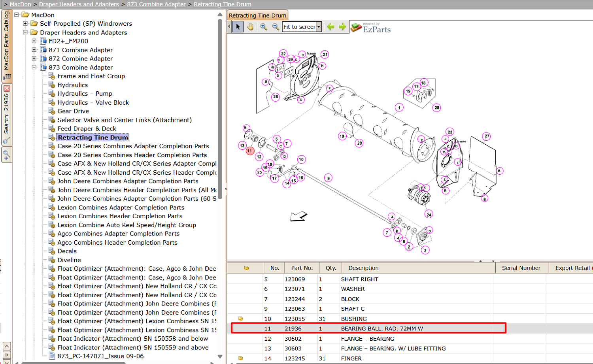Click part number 123071 for WASHER
The height and width of the screenshot is (364, 593).
[295, 289]
